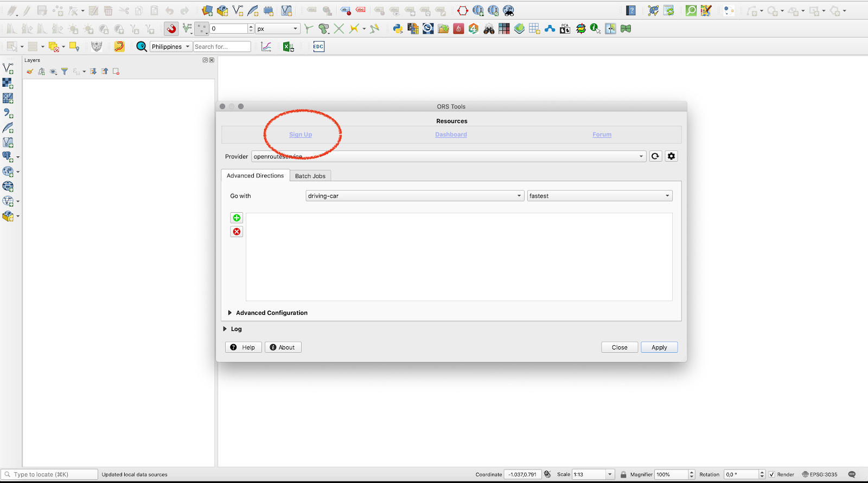Click the Search for input field

tap(222, 47)
